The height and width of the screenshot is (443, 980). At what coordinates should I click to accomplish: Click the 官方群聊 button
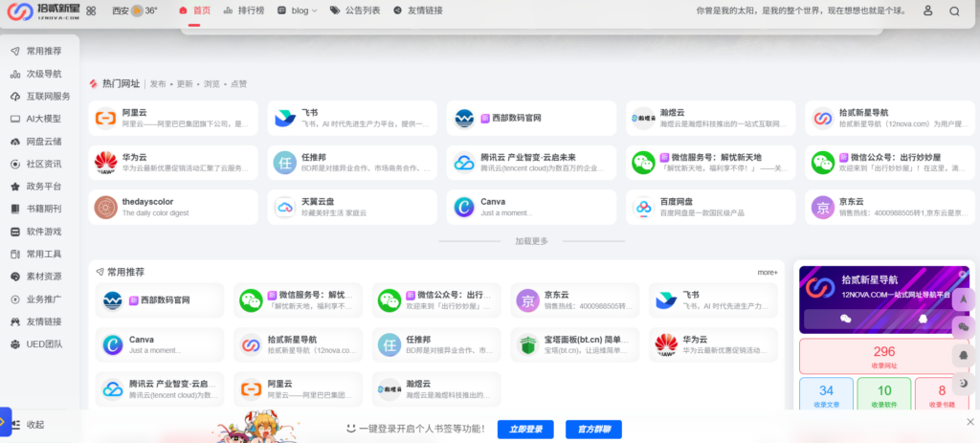tap(593, 428)
